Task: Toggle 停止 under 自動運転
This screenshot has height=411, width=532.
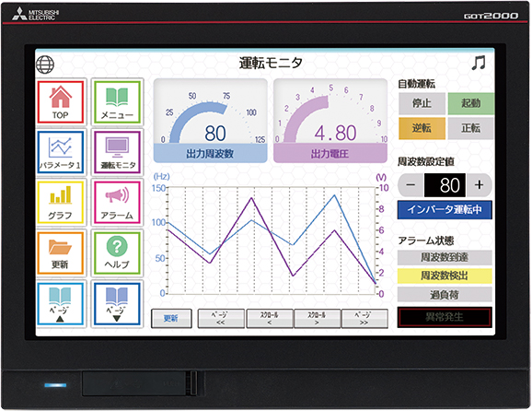Action: [x=422, y=103]
